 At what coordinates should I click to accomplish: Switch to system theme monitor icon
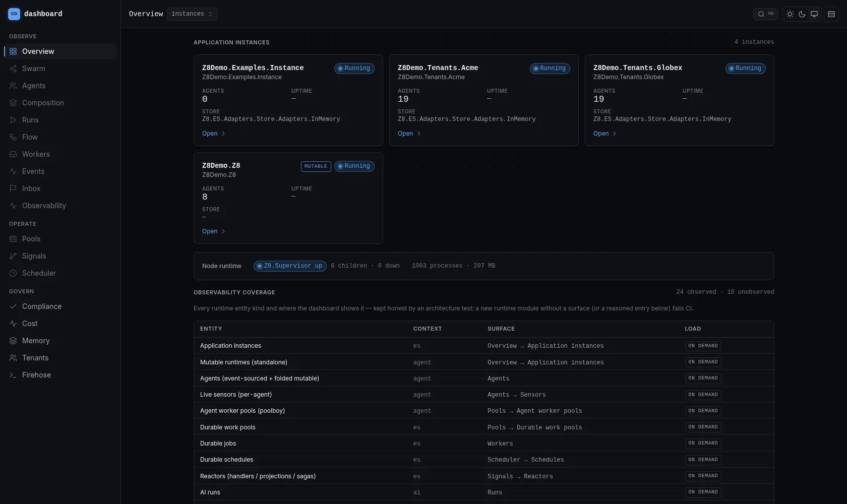[814, 14]
